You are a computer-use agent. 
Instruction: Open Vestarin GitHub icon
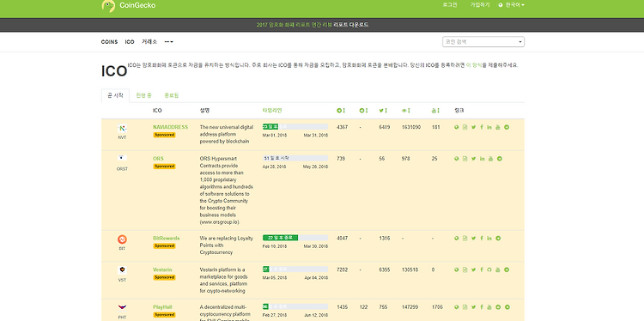point(489,270)
